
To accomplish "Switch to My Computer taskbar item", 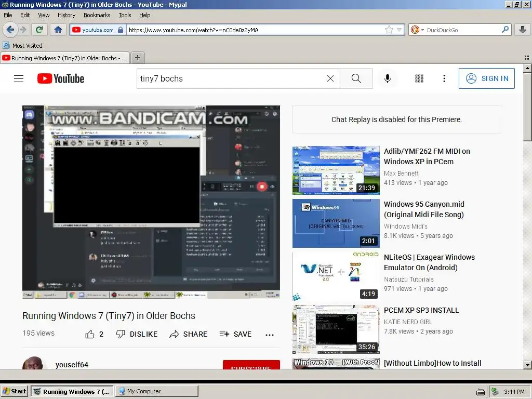I will 157,391.
